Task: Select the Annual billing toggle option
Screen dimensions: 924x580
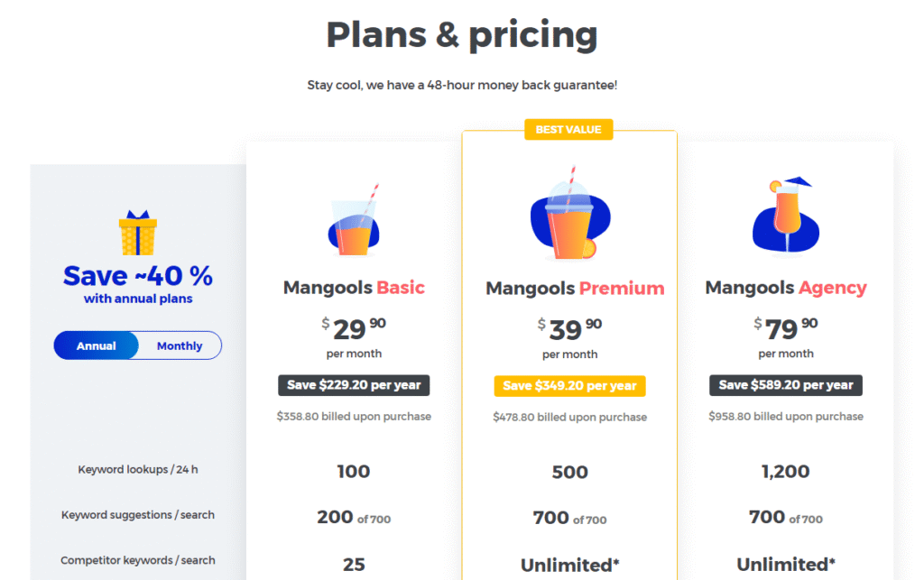Action: 97,345
